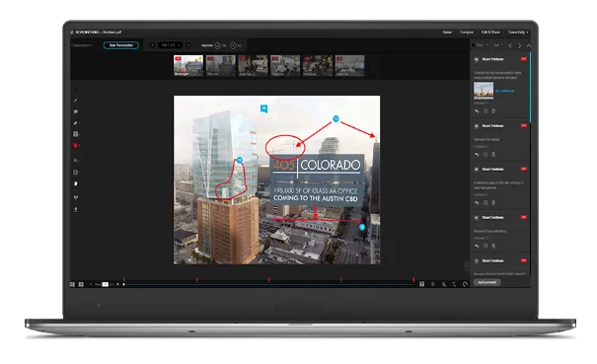
Task: Go to the next file arrow
Action: (188, 45)
